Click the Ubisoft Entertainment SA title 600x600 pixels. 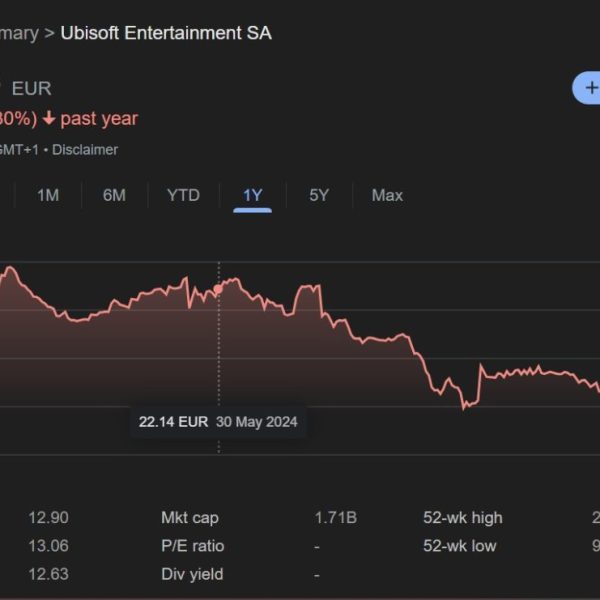[x=166, y=33]
